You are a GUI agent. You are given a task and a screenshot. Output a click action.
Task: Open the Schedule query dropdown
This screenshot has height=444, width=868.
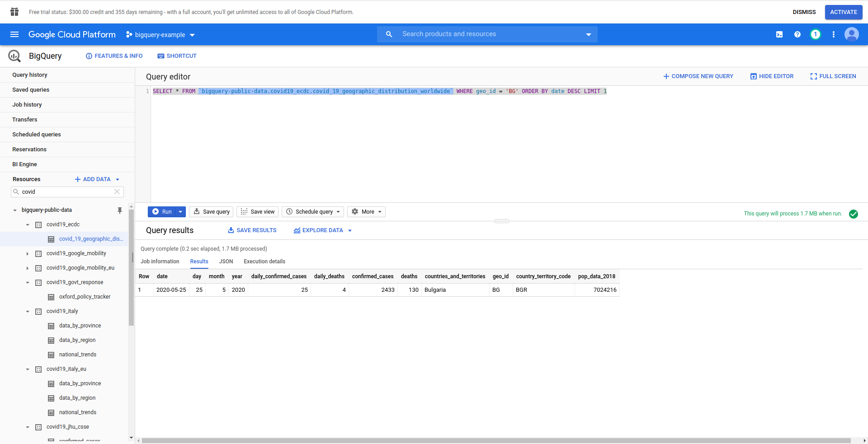pyautogui.click(x=313, y=212)
